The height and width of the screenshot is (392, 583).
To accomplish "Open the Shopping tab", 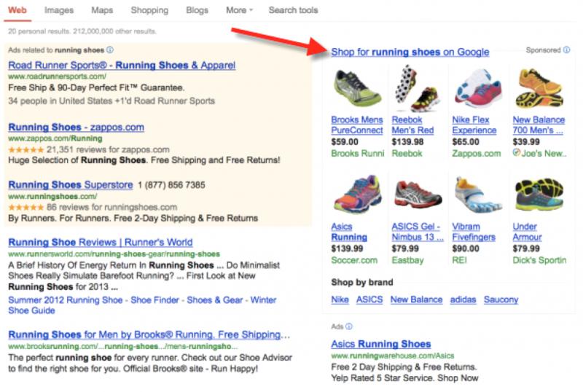I will [149, 10].
